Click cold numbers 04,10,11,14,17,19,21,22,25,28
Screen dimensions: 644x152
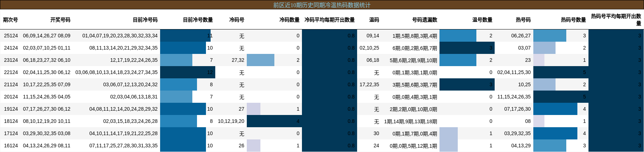pos(124,133)
